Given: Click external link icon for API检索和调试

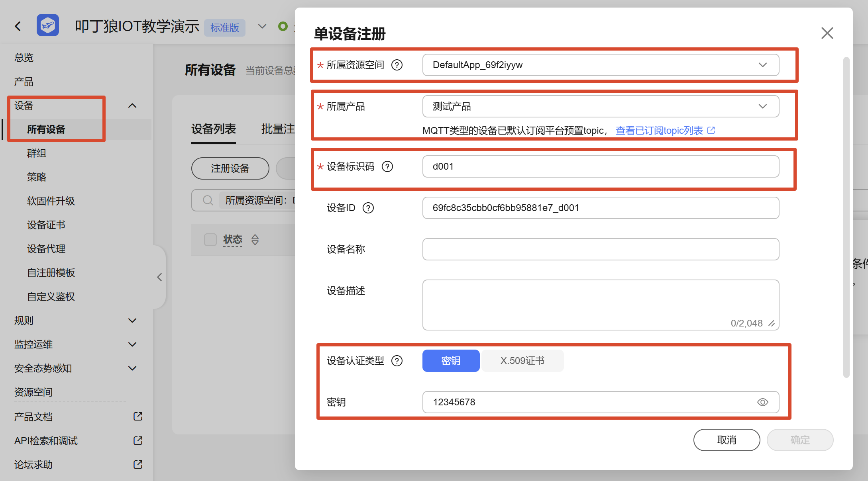Looking at the screenshot, I should [x=138, y=440].
